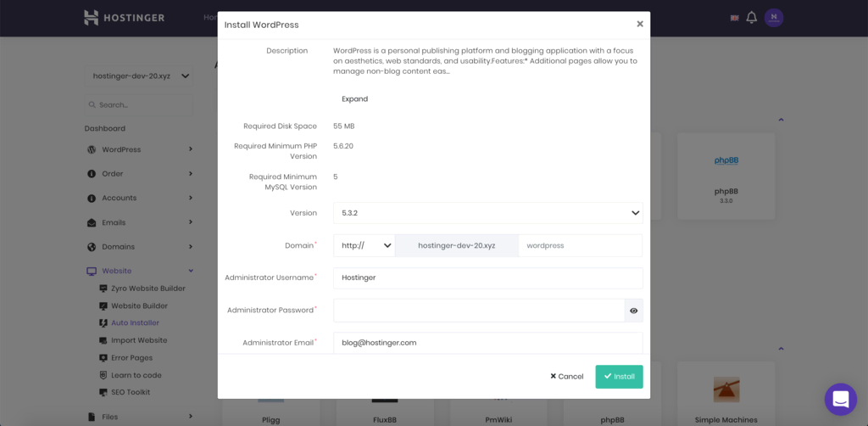Open the Emails sidebar menu

(140, 222)
